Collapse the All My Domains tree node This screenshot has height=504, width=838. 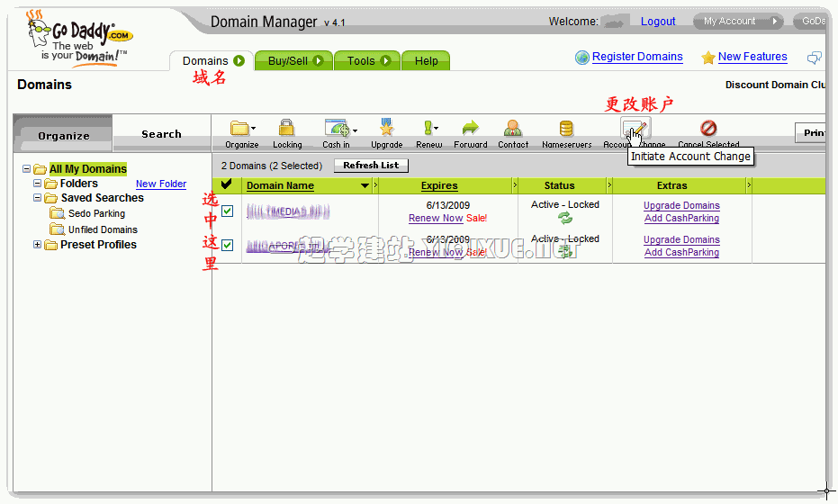click(x=26, y=169)
